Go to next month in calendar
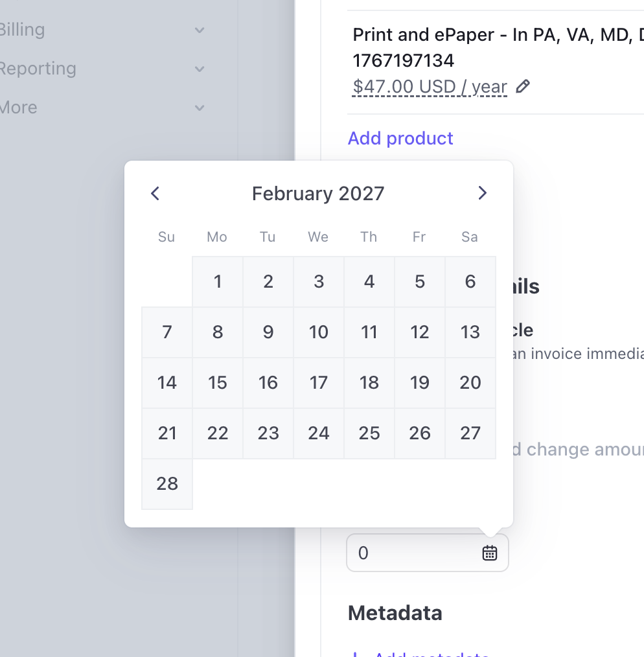 [482, 193]
